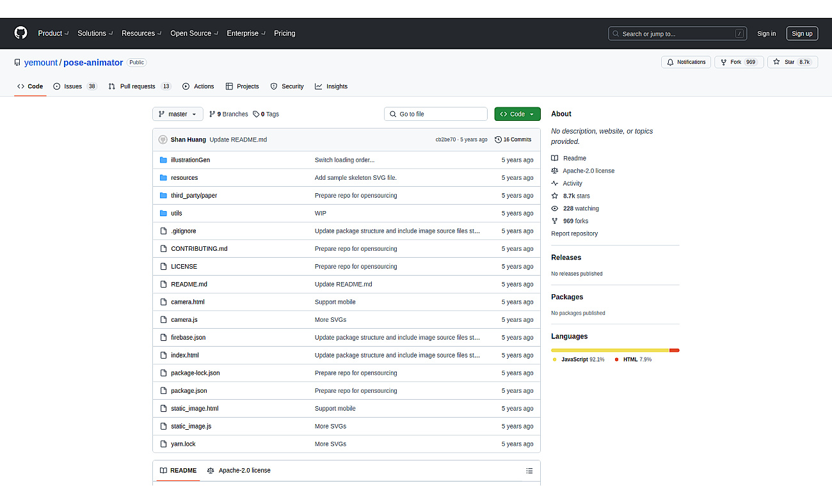Open README outline list icon
832x504 pixels.
529,471
